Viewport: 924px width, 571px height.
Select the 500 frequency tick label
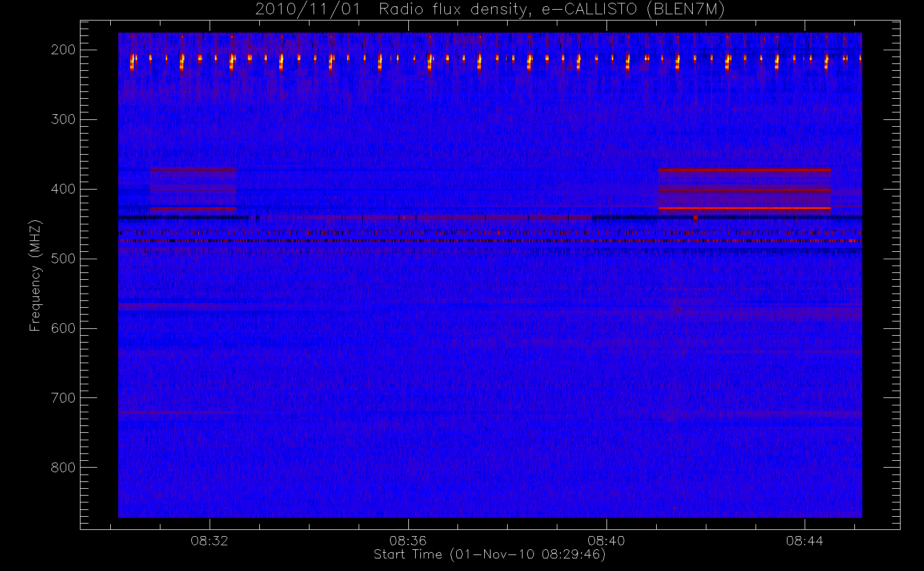[x=63, y=259]
